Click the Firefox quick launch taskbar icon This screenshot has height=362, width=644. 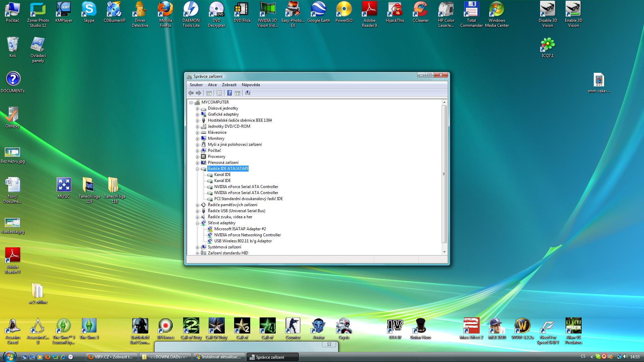[47, 357]
